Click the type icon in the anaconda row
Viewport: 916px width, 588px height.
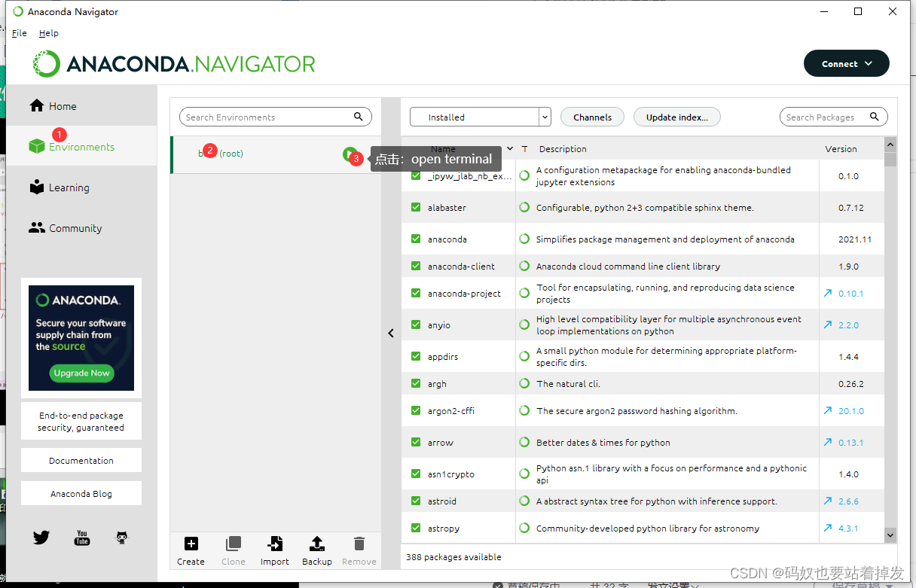coord(524,239)
